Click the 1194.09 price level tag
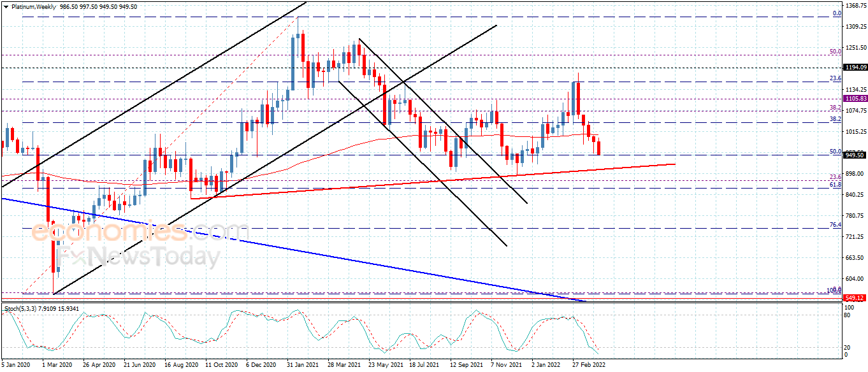 855,68
